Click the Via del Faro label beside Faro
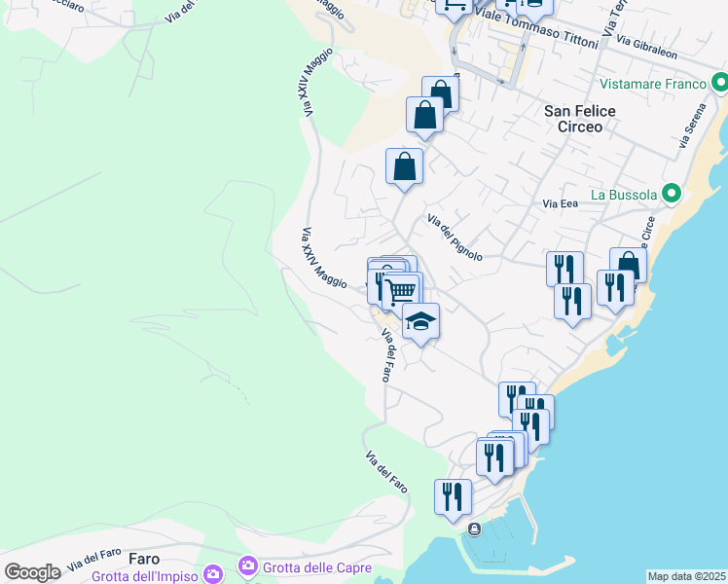This screenshot has width=728, height=584. 93,561
